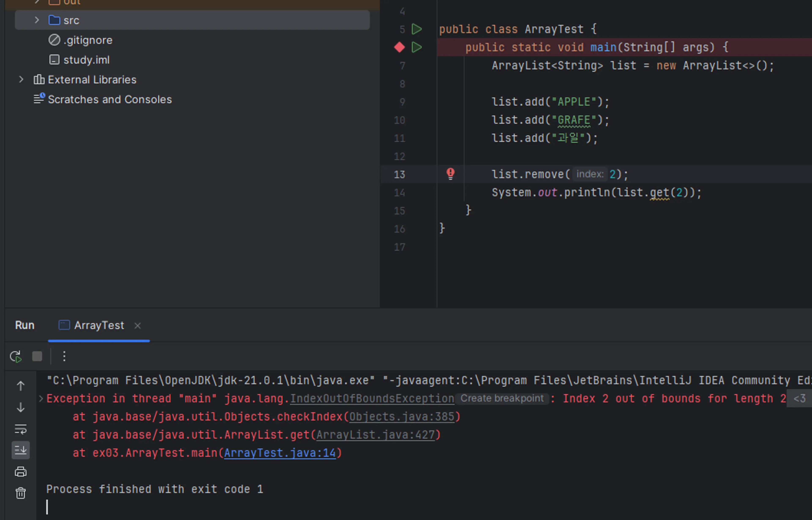Click the red bulb quick-fix icon at line 13
Viewport: 812px width, 520px height.
click(x=450, y=174)
